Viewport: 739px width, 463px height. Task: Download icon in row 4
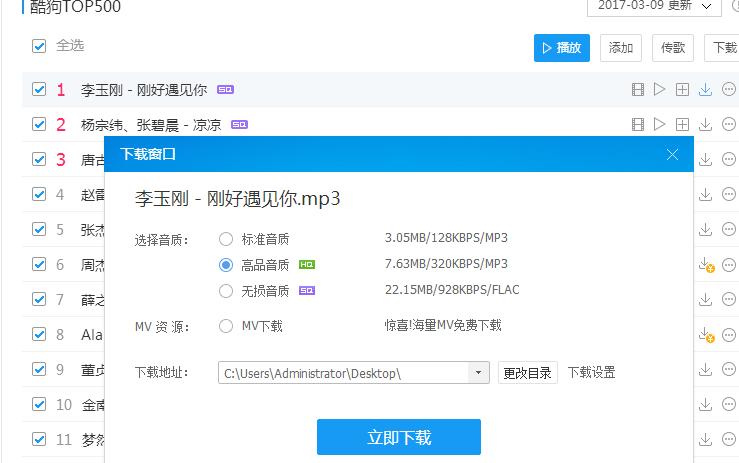[705, 194]
